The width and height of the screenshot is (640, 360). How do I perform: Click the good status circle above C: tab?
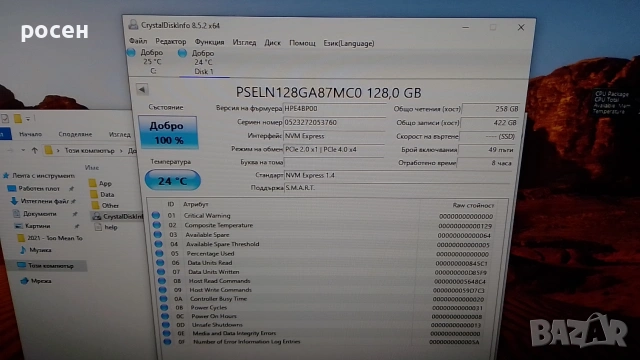tap(131, 52)
